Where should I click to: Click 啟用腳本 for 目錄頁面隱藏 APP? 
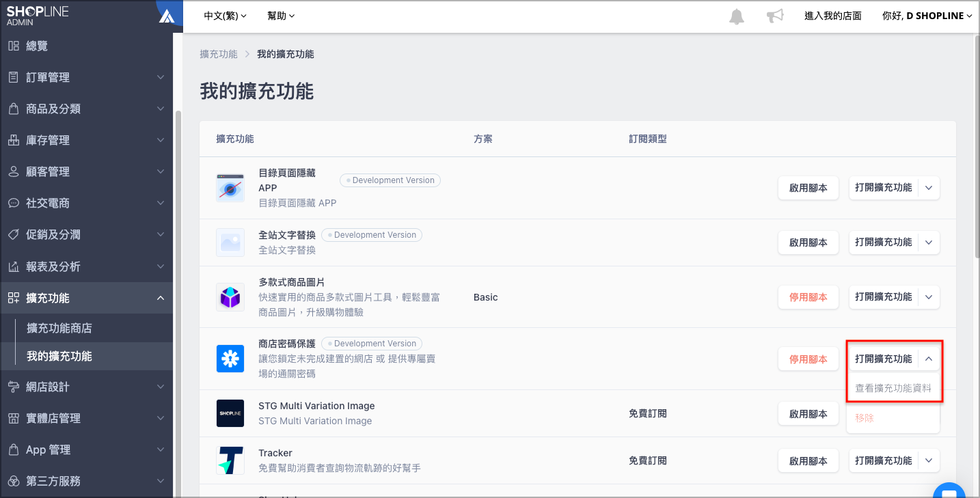808,188
